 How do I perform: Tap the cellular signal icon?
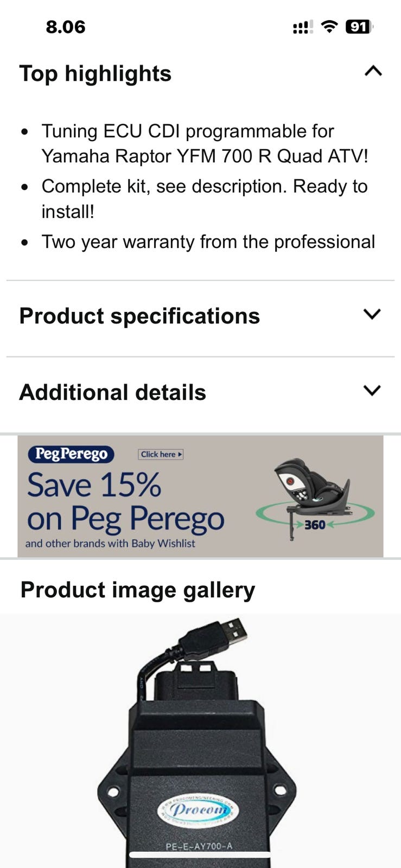302,27
